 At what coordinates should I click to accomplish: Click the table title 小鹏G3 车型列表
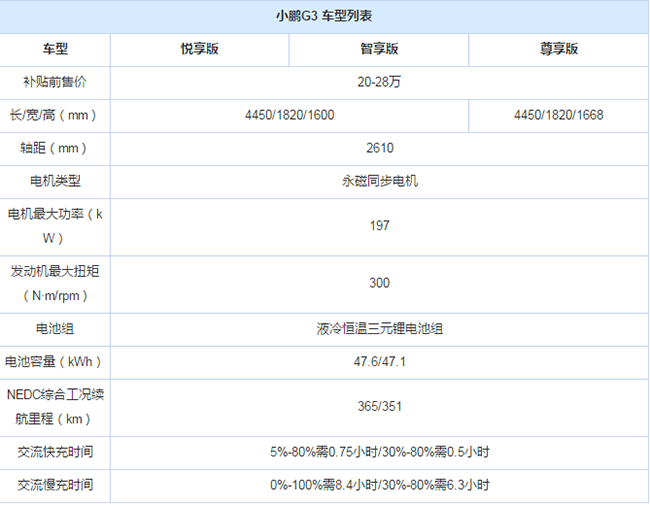click(324, 16)
